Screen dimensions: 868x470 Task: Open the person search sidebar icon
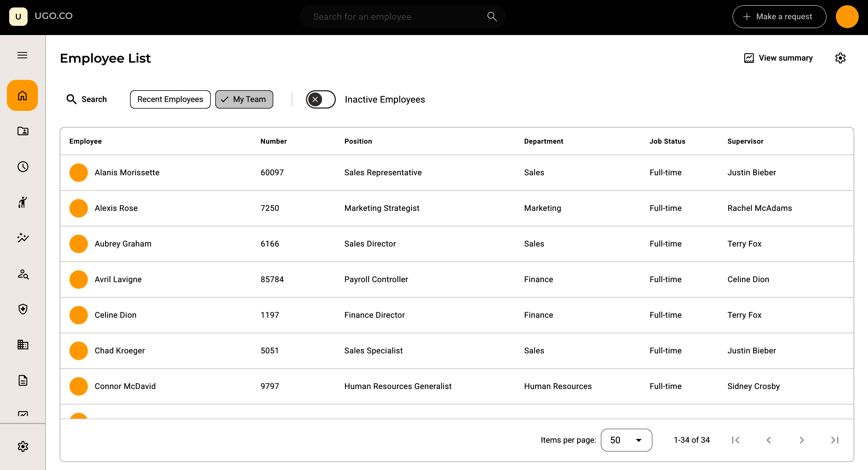click(x=23, y=274)
